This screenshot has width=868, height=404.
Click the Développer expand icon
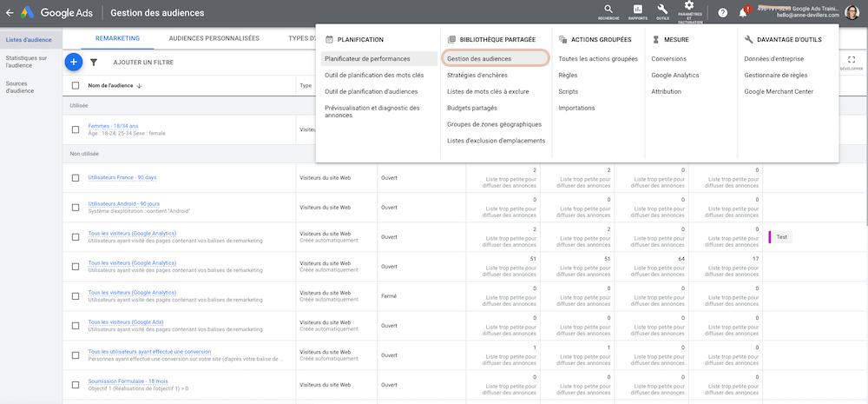[851, 62]
